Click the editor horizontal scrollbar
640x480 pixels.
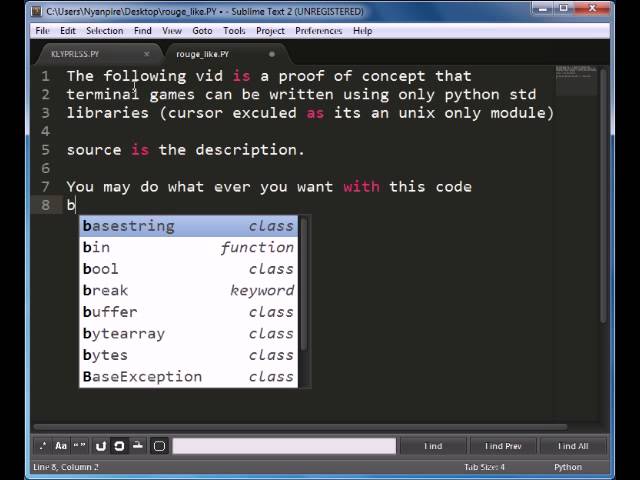300,427
